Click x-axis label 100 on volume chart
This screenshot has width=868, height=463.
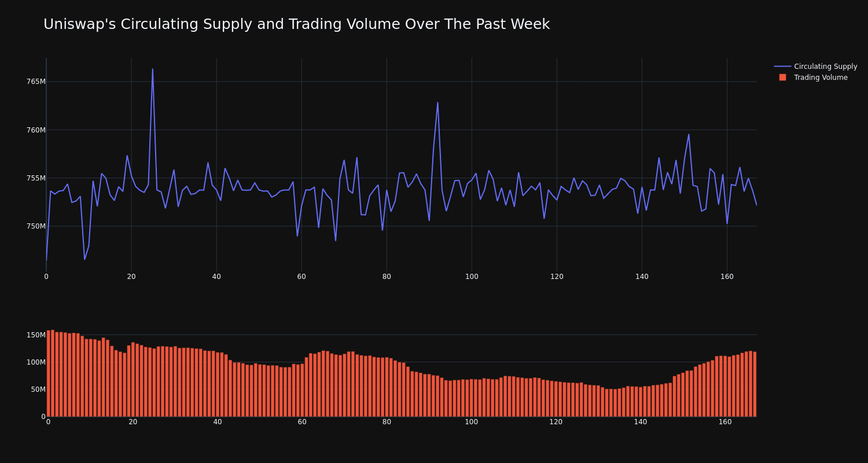pyautogui.click(x=471, y=422)
